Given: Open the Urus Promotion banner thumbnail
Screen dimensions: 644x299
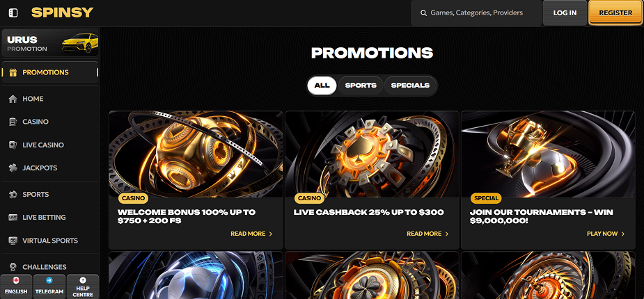Looking at the screenshot, I should [x=49, y=42].
